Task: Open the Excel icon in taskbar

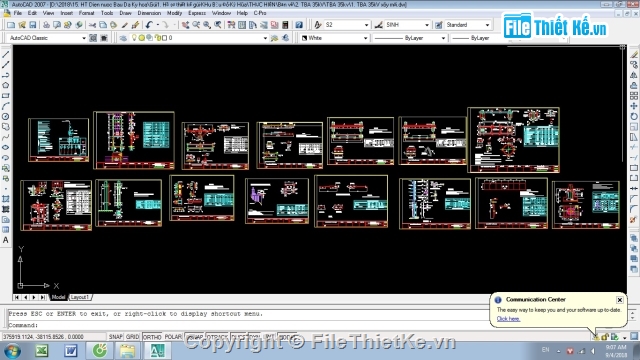Action: click(42, 350)
